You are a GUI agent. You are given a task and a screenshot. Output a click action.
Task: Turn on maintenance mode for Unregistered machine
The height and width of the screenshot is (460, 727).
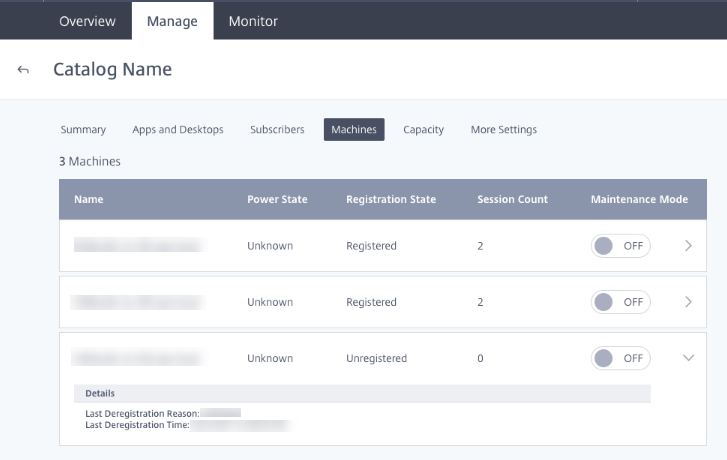[620, 358]
